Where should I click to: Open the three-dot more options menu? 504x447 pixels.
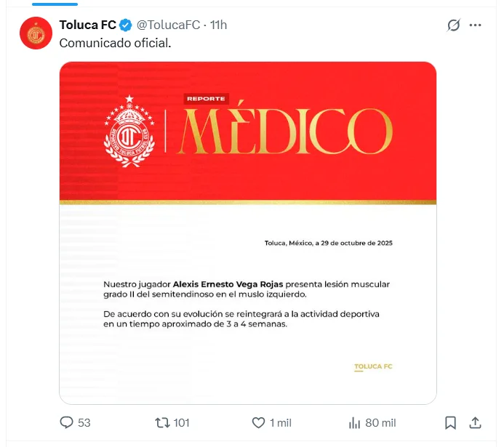pos(475,25)
